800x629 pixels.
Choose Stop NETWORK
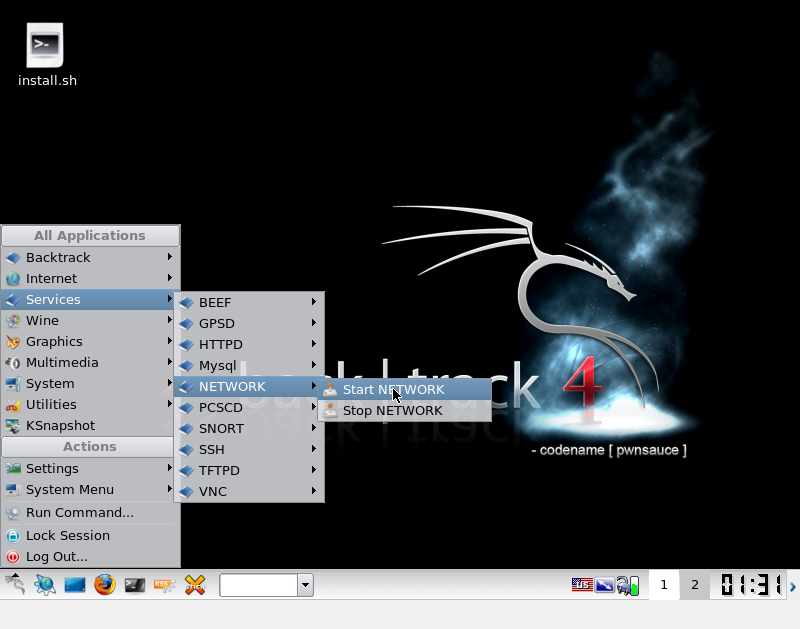coord(405,410)
